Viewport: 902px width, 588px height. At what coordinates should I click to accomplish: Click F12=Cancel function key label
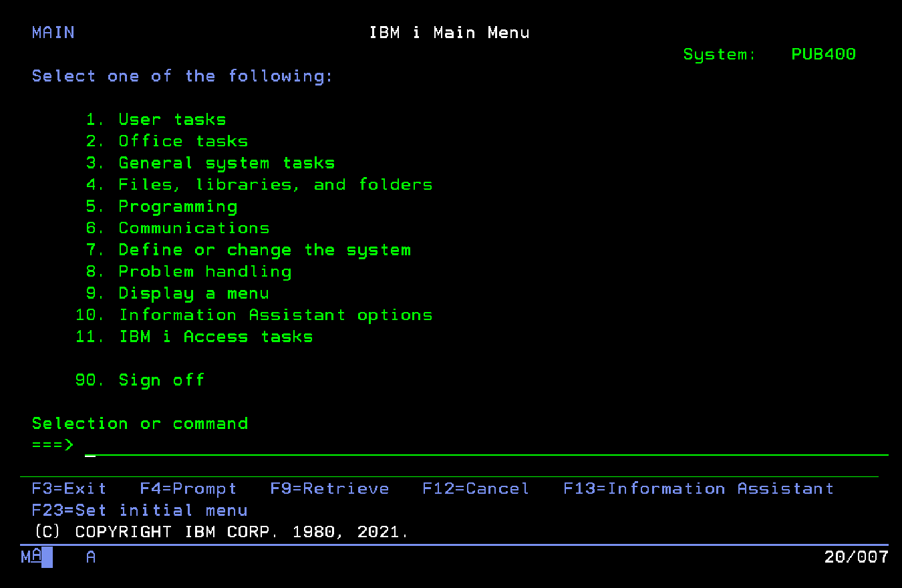pyautogui.click(x=476, y=489)
